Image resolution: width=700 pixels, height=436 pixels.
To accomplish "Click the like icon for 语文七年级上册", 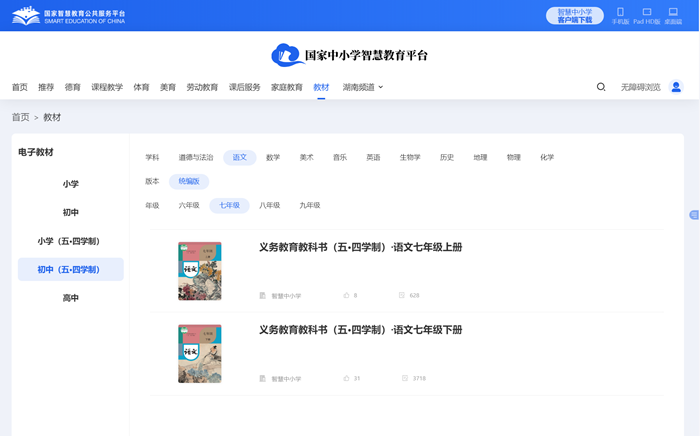I will pyautogui.click(x=346, y=295).
